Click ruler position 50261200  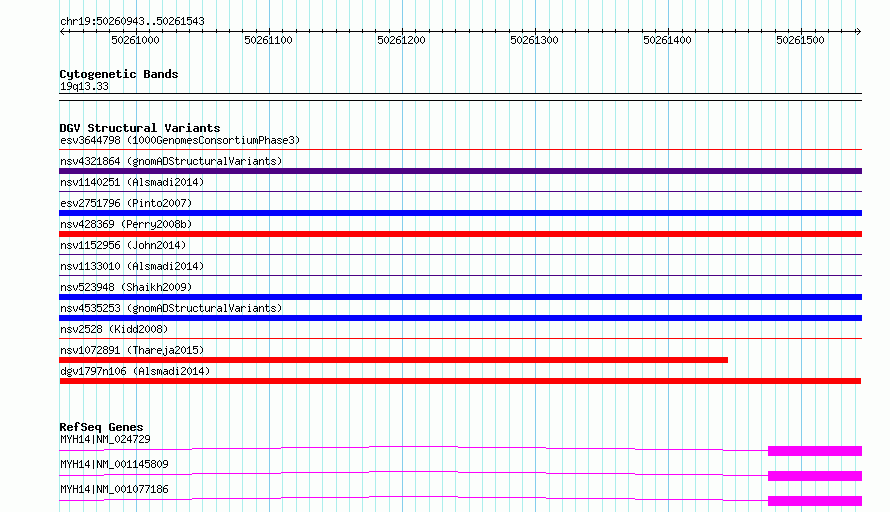[x=401, y=40]
